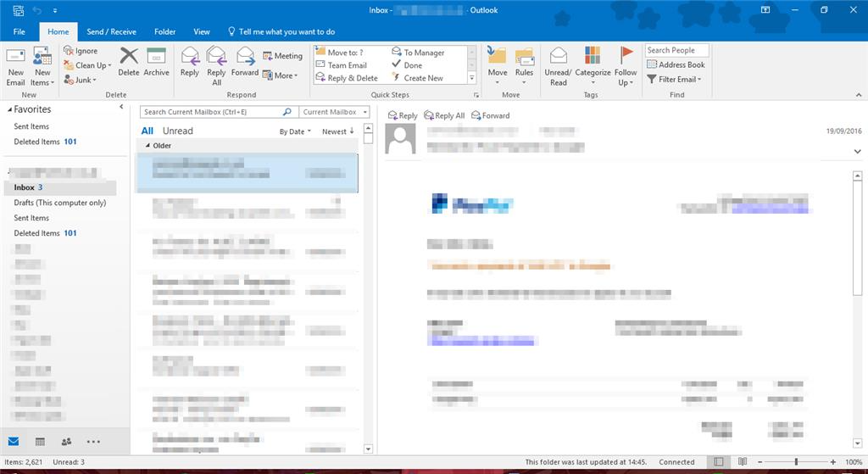Toggle the Unread filter in message list
The image size is (868, 474).
tap(178, 131)
